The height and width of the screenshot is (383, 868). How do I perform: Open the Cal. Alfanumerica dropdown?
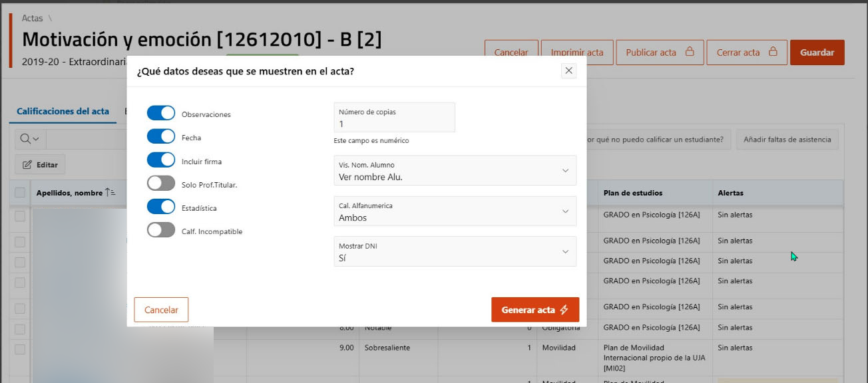[x=455, y=211]
